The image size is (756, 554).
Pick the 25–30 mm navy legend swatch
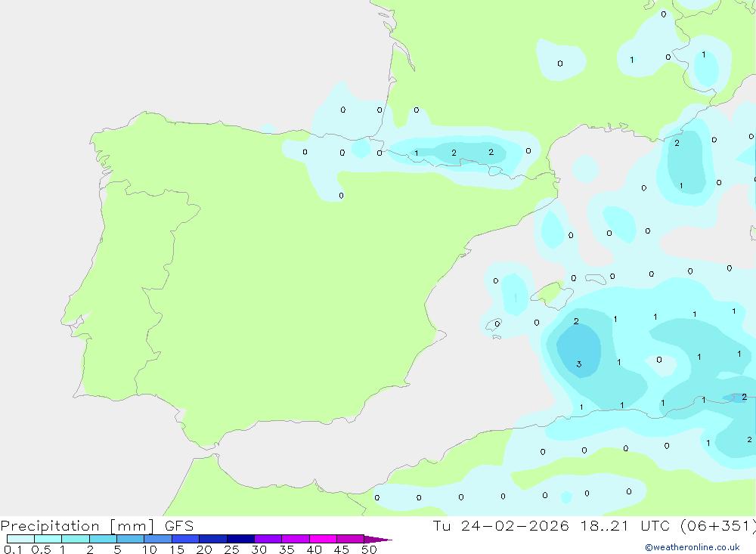point(240,539)
